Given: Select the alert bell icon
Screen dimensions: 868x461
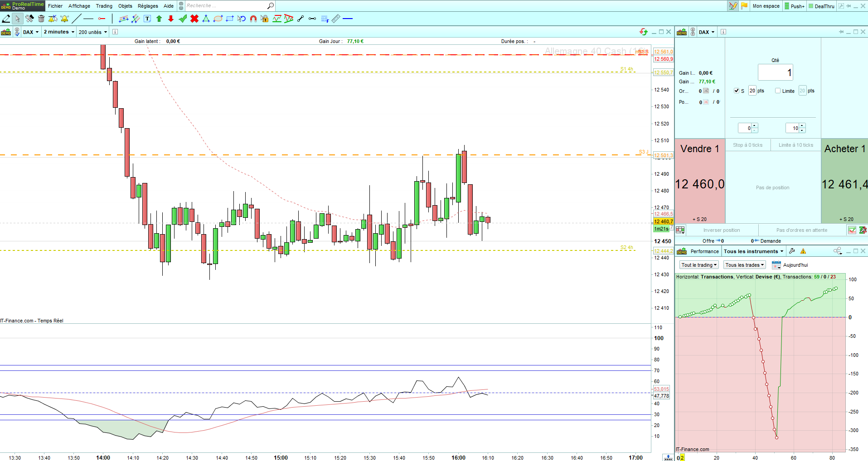Looking at the screenshot, I should click(x=65, y=19).
